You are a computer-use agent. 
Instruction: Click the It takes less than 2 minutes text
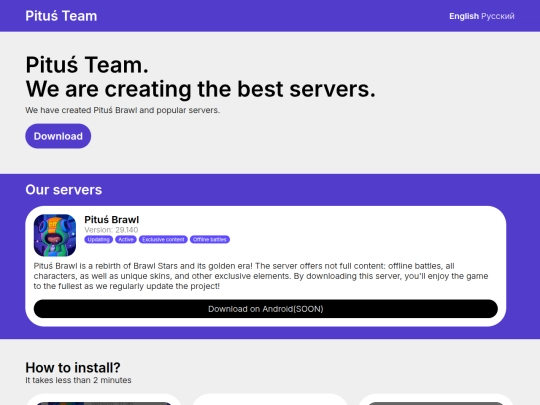click(79, 380)
